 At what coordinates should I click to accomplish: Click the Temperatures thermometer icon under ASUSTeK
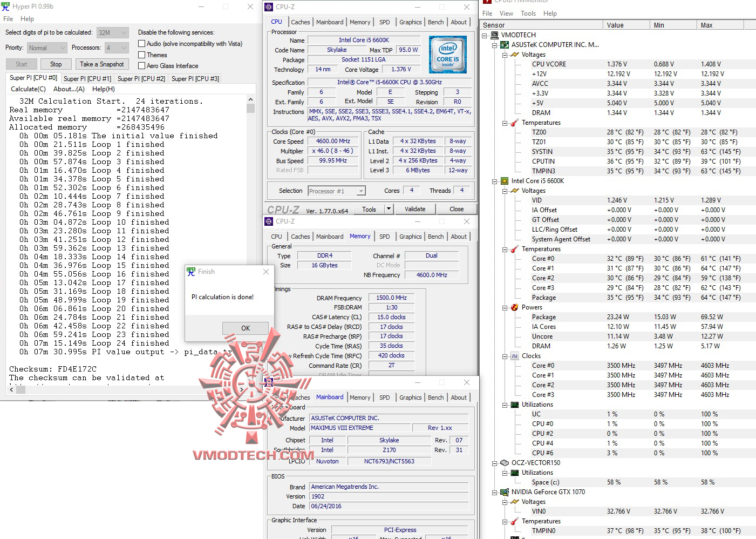point(514,123)
